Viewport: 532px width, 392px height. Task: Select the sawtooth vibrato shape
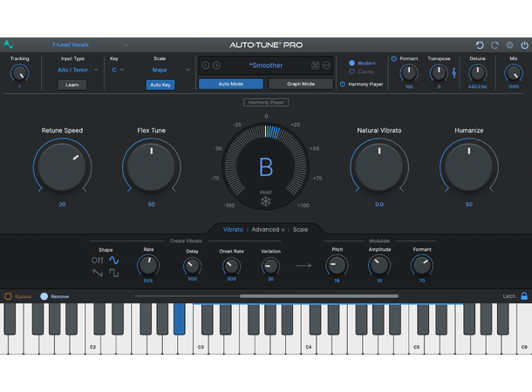(98, 273)
